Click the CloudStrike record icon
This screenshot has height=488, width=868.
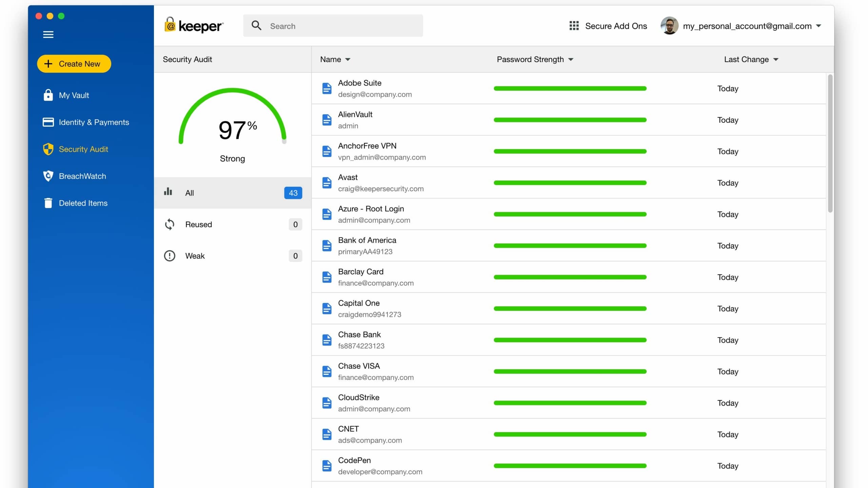click(x=327, y=403)
